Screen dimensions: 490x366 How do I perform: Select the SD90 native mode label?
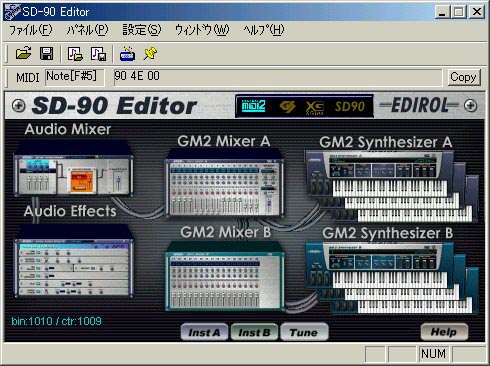349,107
